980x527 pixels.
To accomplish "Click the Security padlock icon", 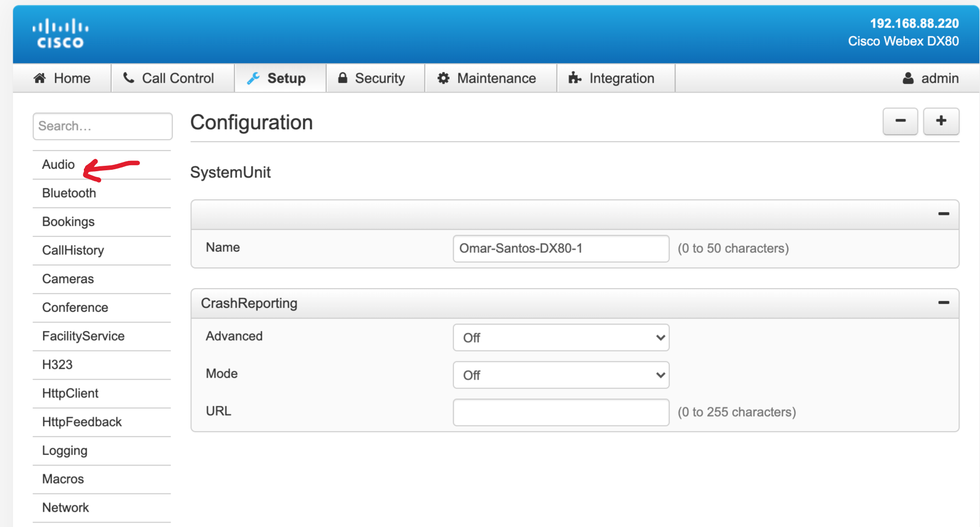I will 342,78.
